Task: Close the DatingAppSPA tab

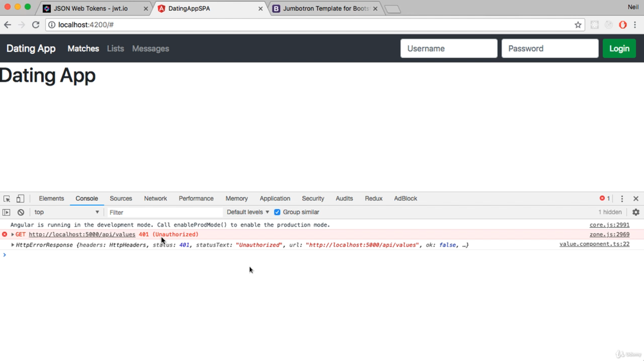Action: click(x=260, y=8)
